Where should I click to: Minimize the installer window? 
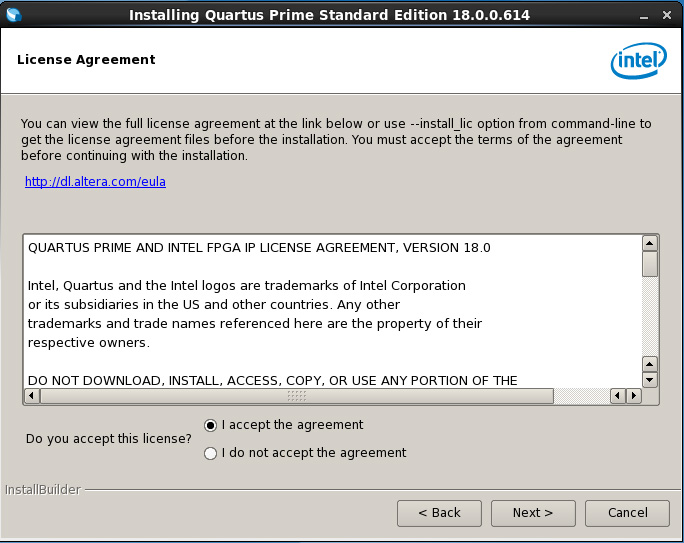644,16
